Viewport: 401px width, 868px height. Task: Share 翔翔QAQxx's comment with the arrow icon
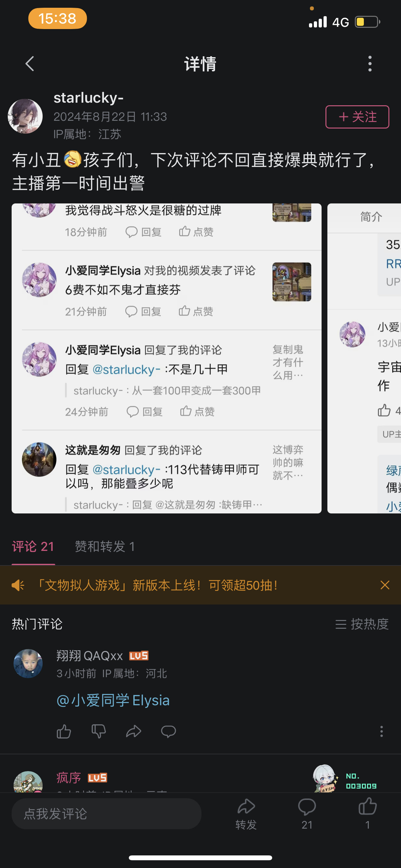click(133, 731)
